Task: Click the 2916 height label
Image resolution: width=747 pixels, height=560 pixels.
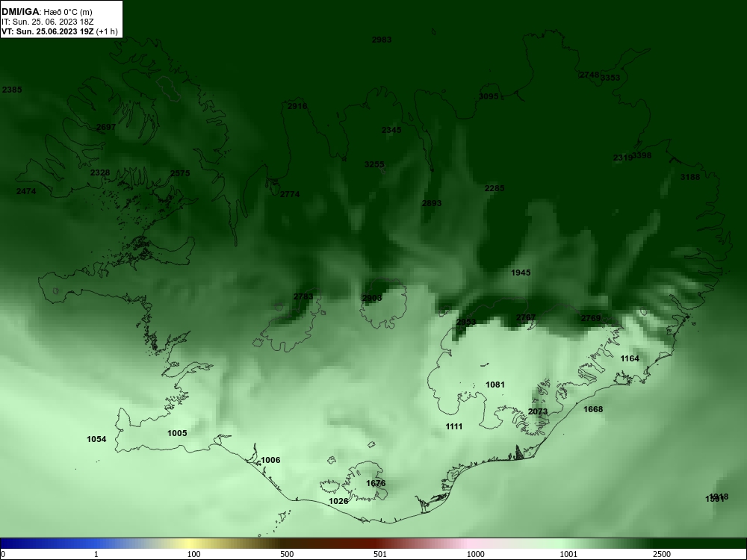Action: pyautogui.click(x=297, y=106)
